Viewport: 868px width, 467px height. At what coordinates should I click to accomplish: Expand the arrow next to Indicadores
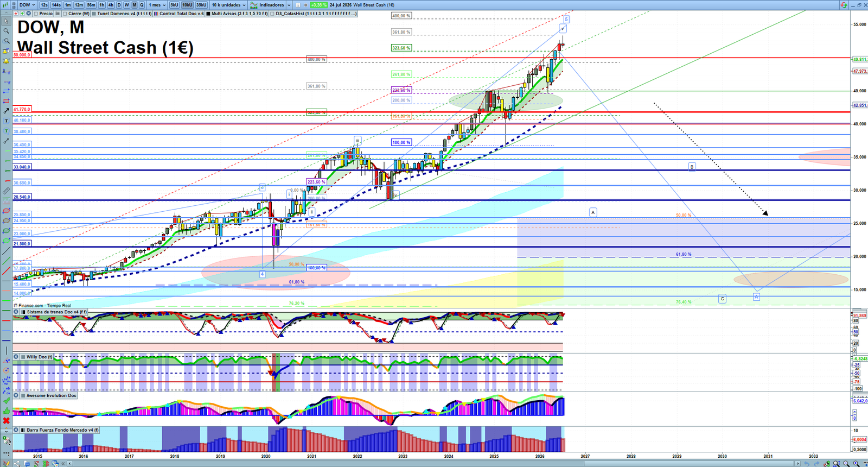[x=289, y=5]
